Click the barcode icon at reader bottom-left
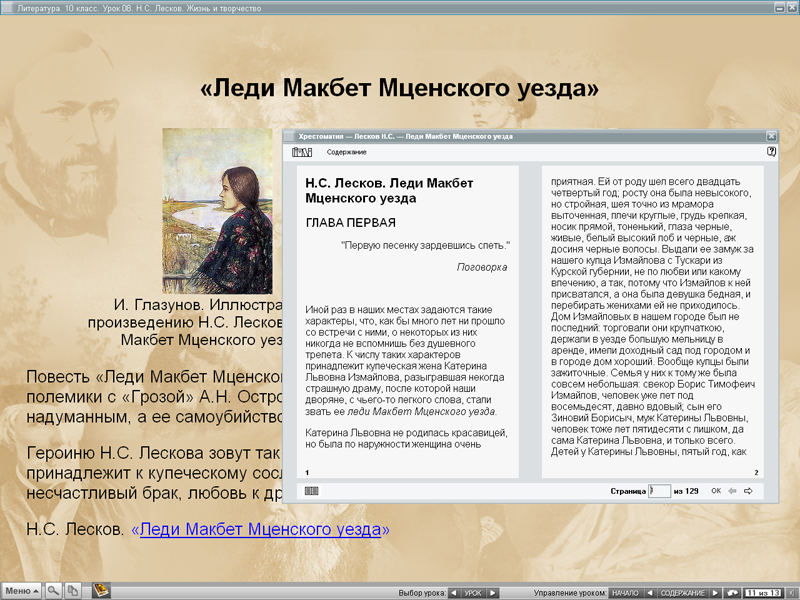The width and height of the screenshot is (800, 600). point(311,491)
